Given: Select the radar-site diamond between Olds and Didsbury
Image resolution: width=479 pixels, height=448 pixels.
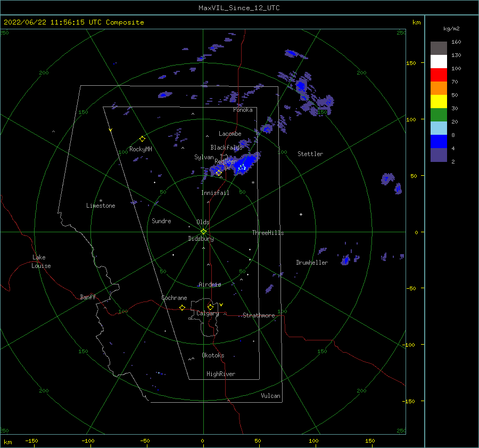Looking at the screenshot, I should (x=203, y=232).
